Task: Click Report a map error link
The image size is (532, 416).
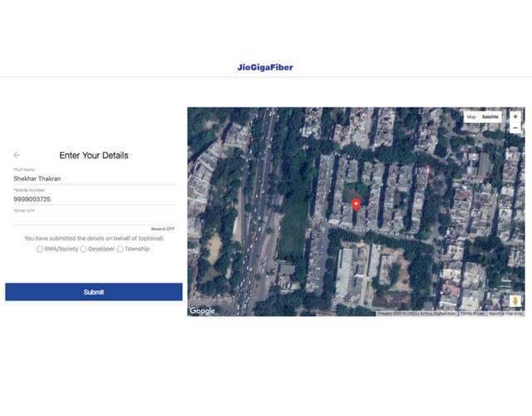Action: click(x=506, y=314)
